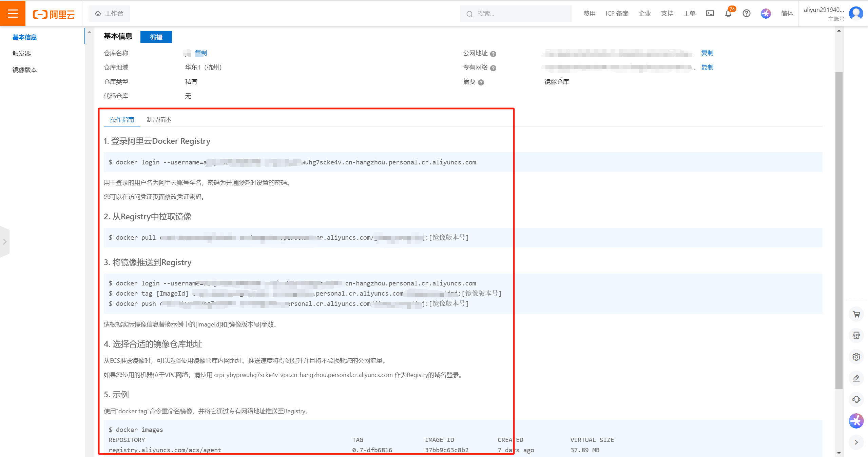Collapse the right floating toolbar chevron

856,442
